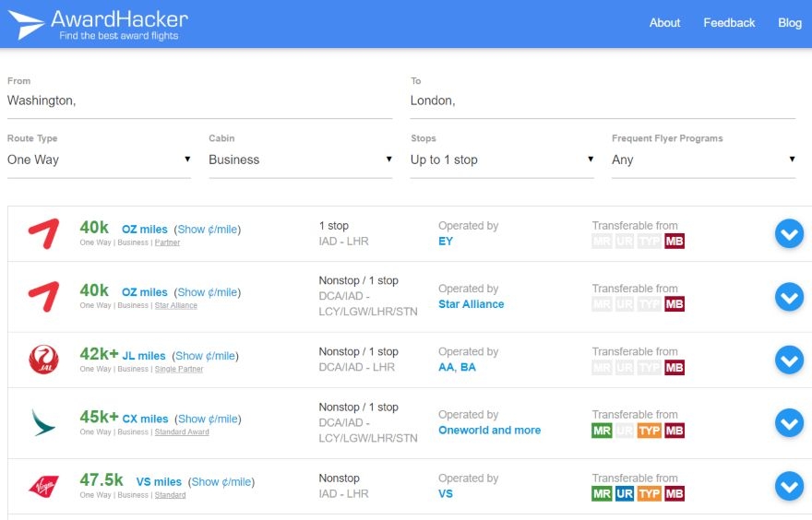Click the IAD - LHR route in the EY row
The height and width of the screenshot is (520, 812).
click(344, 242)
